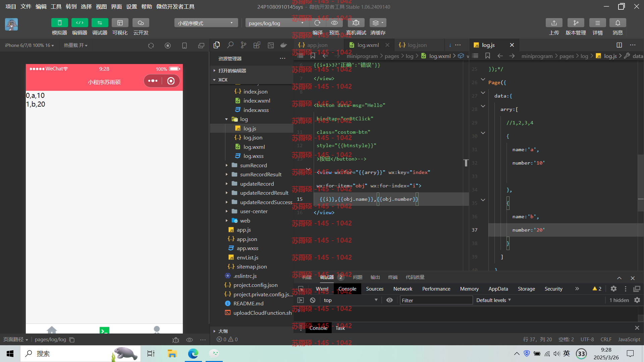Click the detach simulator window icon

[201, 46]
